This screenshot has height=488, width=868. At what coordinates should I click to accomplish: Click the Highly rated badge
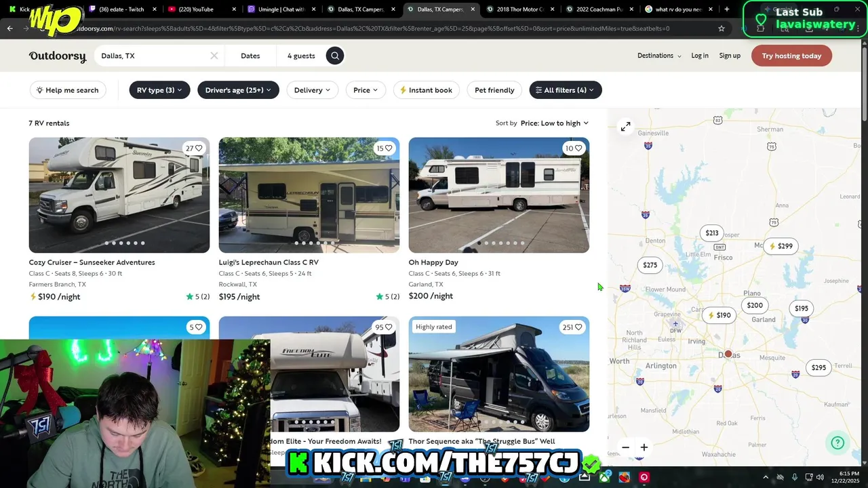[434, 327]
